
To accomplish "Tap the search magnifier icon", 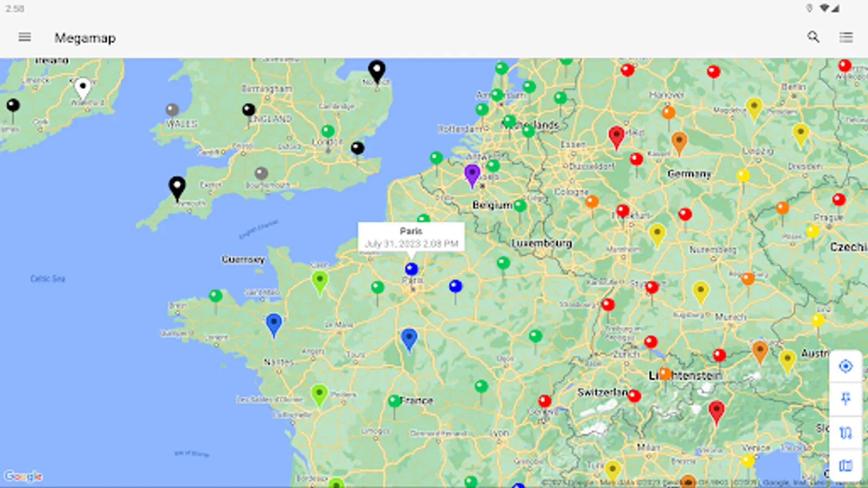I will [x=813, y=37].
